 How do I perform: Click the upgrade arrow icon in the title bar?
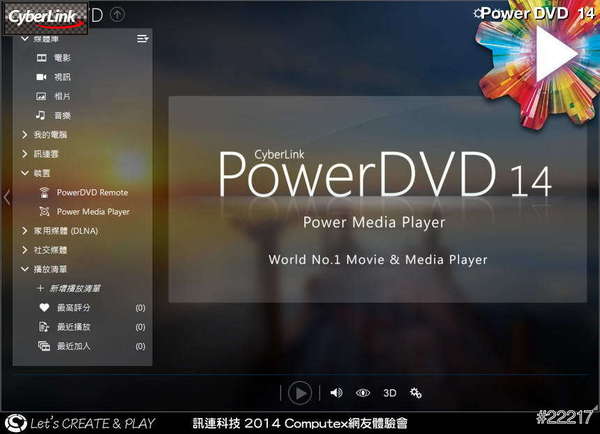(118, 14)
